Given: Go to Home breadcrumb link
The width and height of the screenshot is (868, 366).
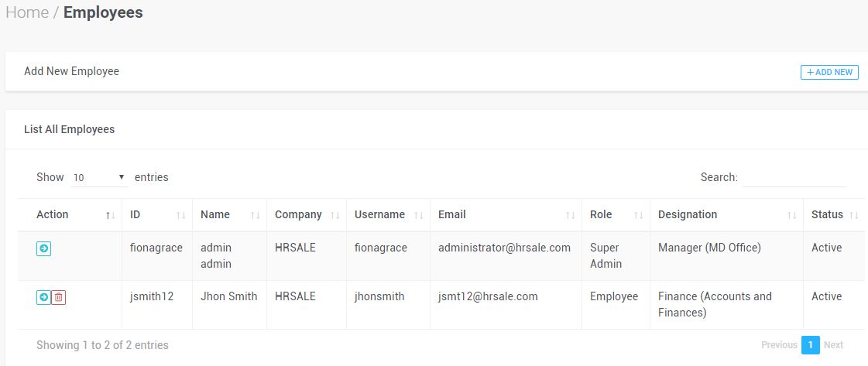Looking at the screenshot, I should coord(27,12).
